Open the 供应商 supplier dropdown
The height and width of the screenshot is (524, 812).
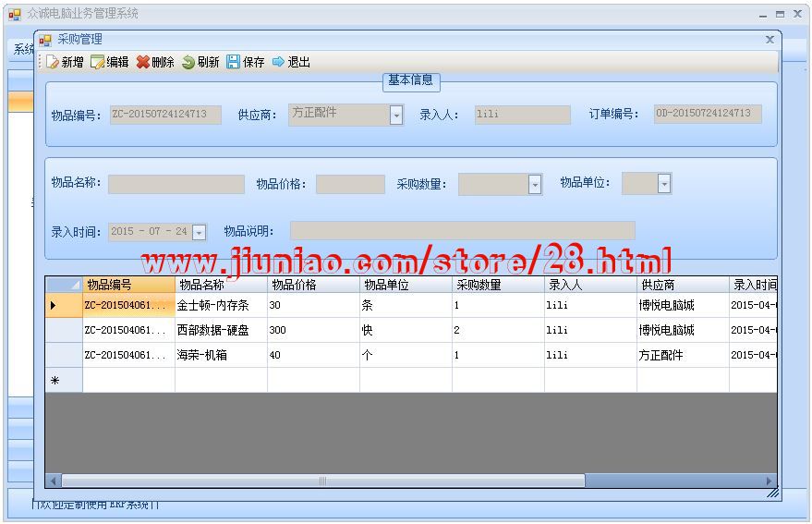(396, 115)
